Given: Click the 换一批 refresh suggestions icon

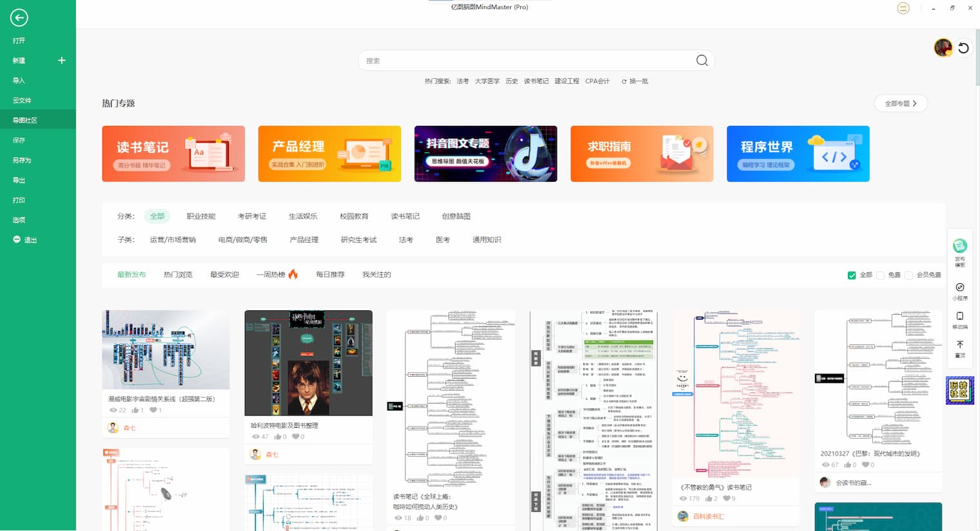Looking at the screenshot, I should click(x=624, y=81).
